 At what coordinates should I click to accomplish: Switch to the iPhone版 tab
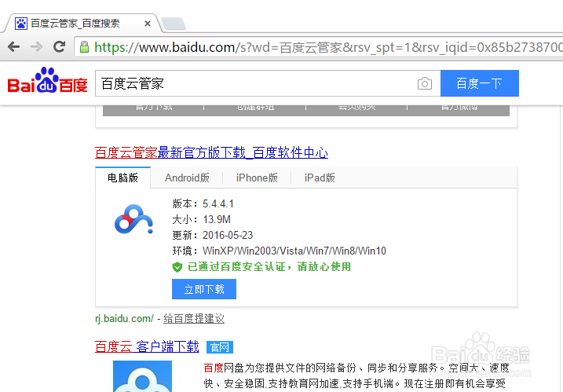click(257, 178)
